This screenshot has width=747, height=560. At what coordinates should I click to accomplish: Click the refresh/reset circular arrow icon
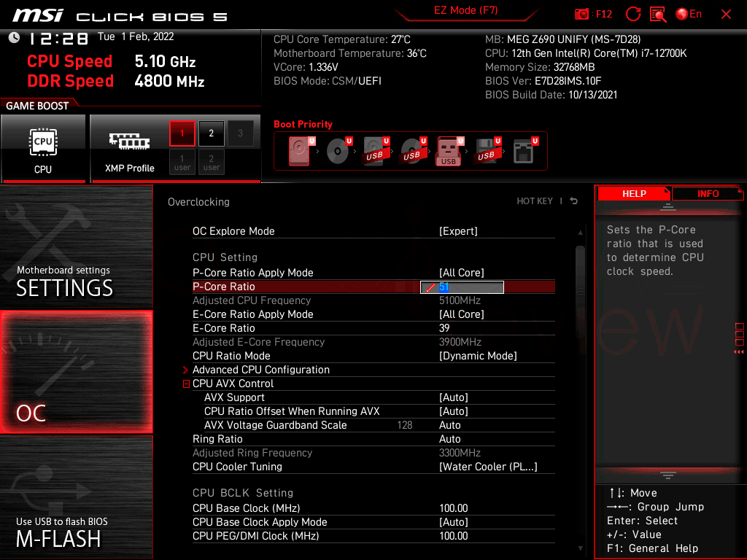pos(632,14)
